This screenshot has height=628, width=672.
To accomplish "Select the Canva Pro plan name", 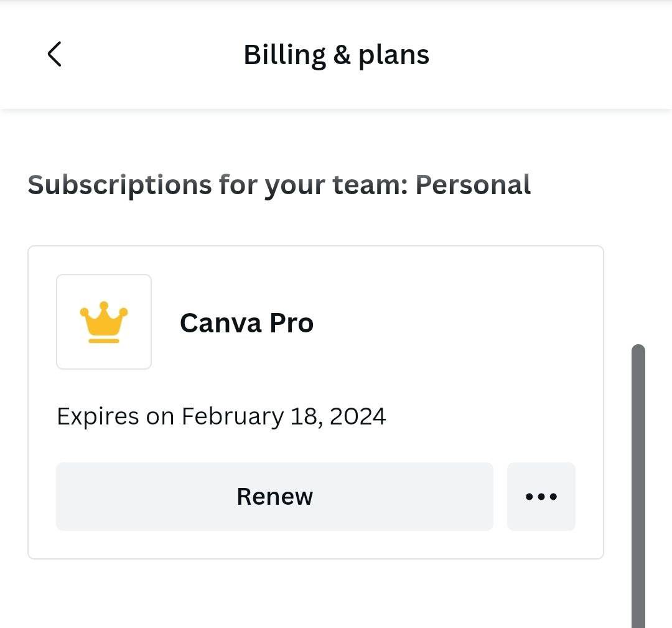I will pyautogui.click(x=246, y=323).
